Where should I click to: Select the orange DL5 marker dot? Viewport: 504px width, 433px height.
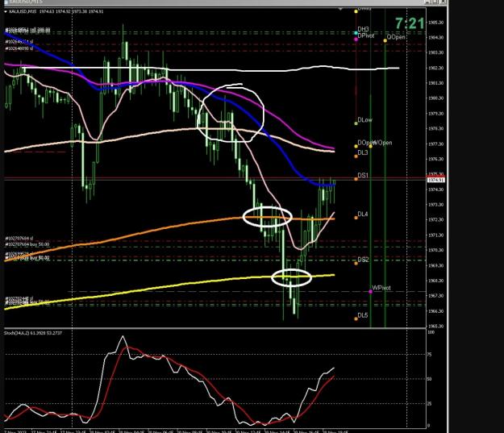point(356,319)
